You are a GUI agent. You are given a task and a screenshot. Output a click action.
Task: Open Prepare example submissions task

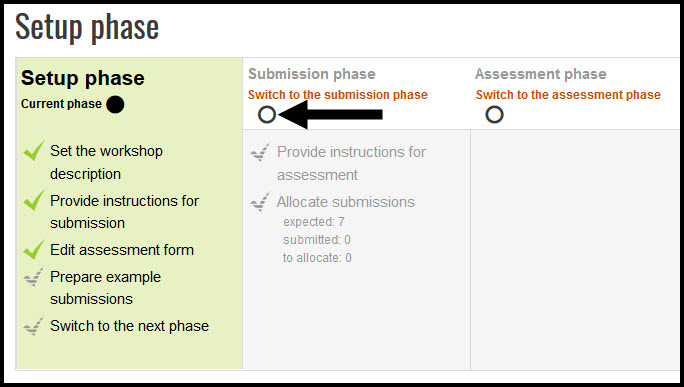[x=105, y=288]
